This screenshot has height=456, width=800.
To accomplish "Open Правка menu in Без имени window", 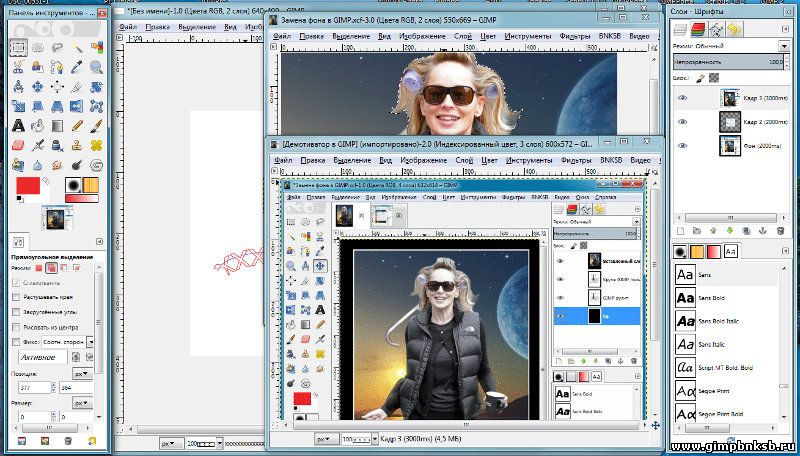I will [157, 27].
